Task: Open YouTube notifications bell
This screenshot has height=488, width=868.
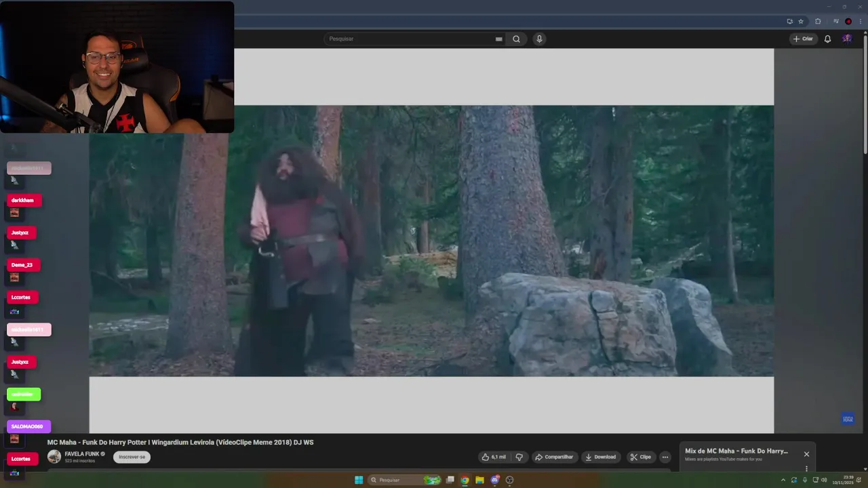Action: coord(827,39)
